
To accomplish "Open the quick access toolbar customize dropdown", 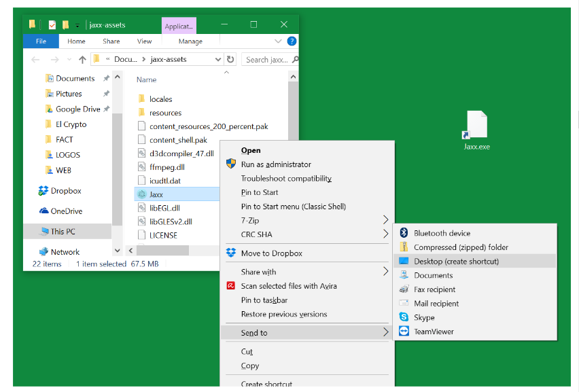I will 77,25.
